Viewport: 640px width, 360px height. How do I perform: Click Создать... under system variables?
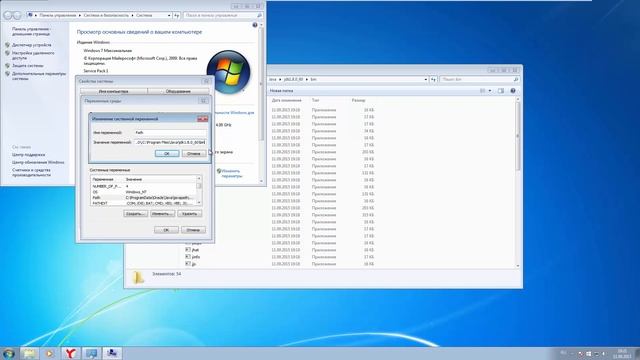[136, 213]
